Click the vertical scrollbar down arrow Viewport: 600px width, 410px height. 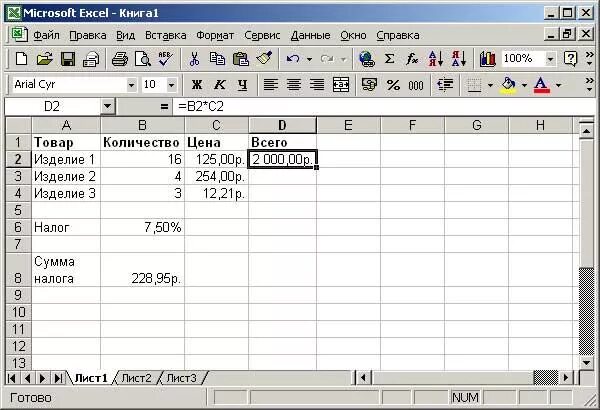click(586, 363)
